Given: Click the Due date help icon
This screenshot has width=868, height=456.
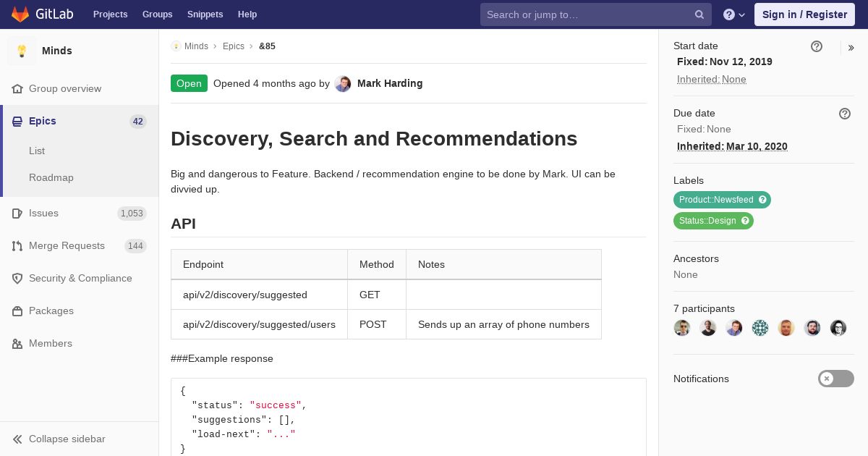Looking at the screenshot, I should [x=845, y=114].
